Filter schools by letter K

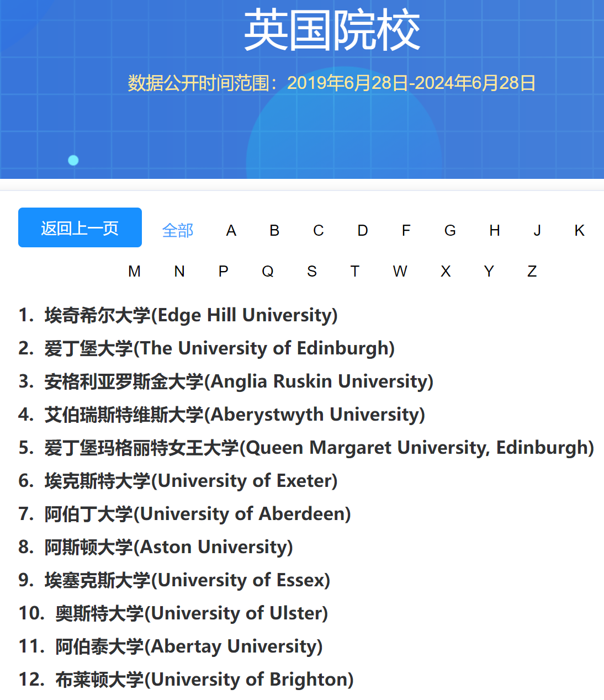coord(580,230)
